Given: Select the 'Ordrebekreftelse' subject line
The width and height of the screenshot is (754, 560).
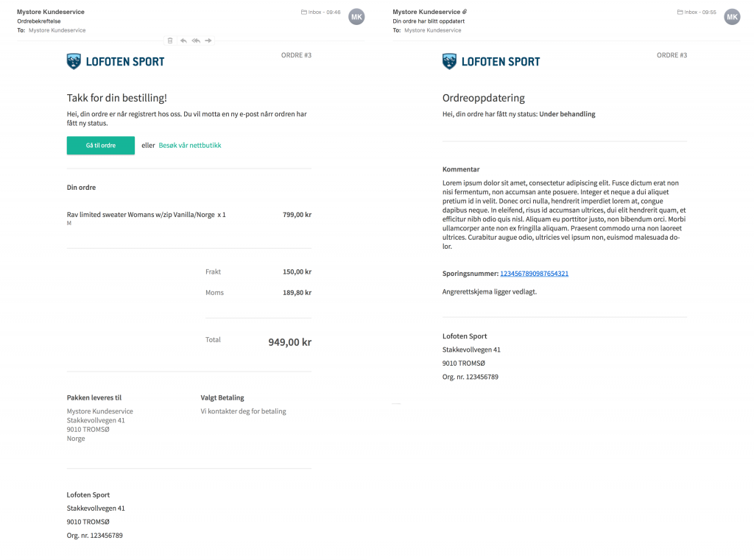Looking at the screenshot, I should click(38, 21).
